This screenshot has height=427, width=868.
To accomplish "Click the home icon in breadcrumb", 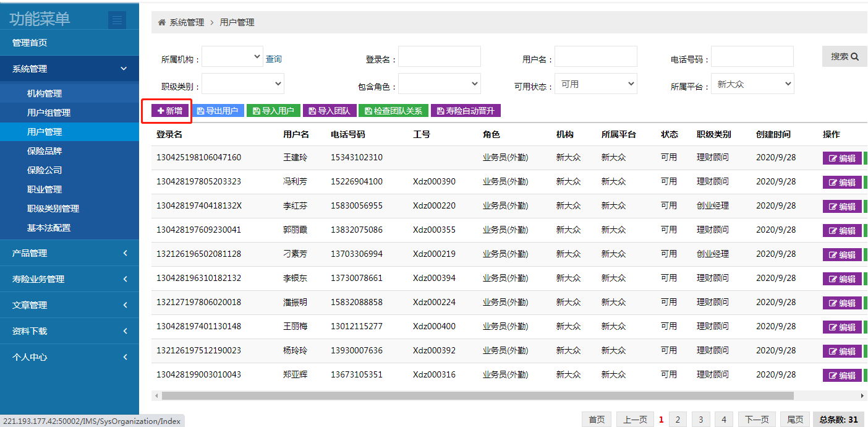I will (162, 22).
